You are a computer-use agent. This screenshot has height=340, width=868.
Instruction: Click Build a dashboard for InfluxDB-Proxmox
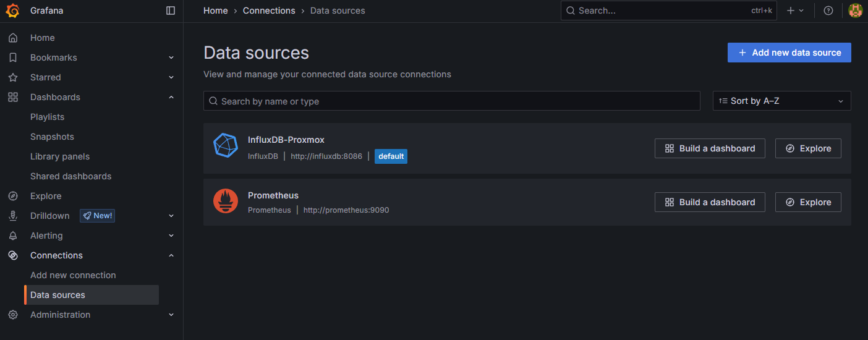710,148
